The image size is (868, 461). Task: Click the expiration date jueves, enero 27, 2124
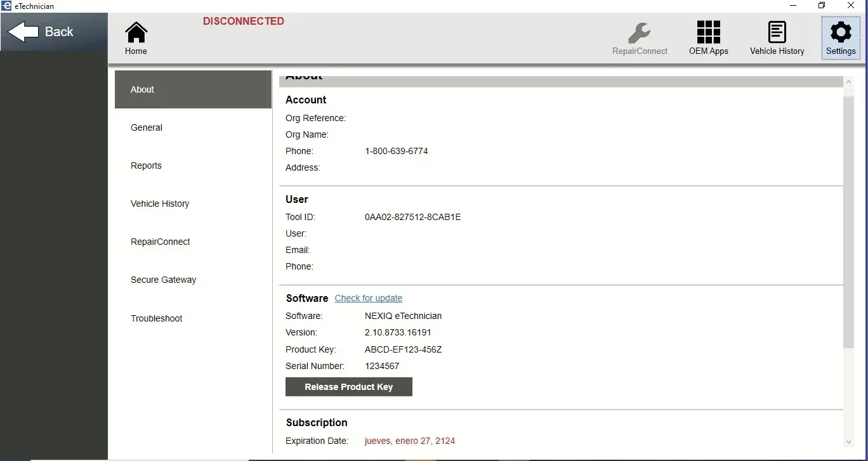(x=410, y=441)
